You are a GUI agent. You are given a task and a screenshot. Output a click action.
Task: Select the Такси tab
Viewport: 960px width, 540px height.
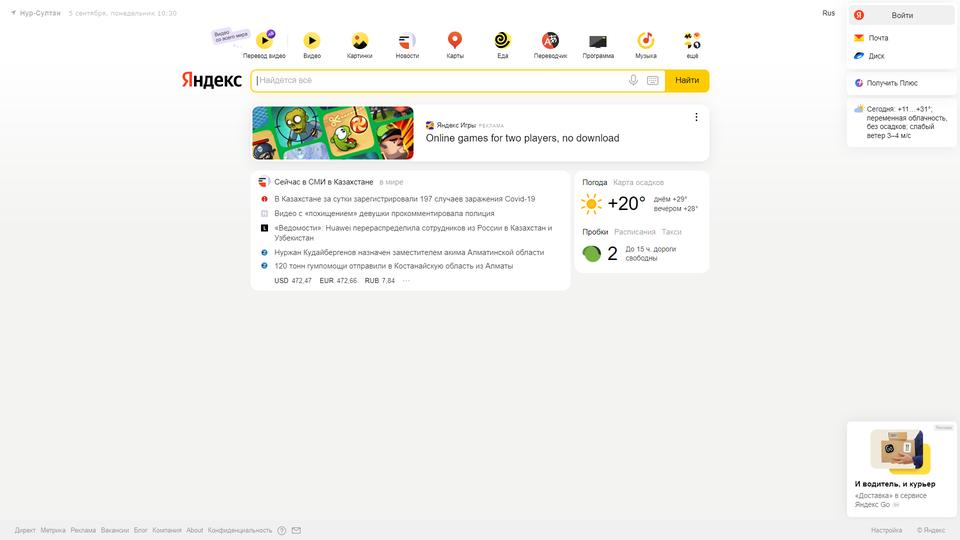671,232
